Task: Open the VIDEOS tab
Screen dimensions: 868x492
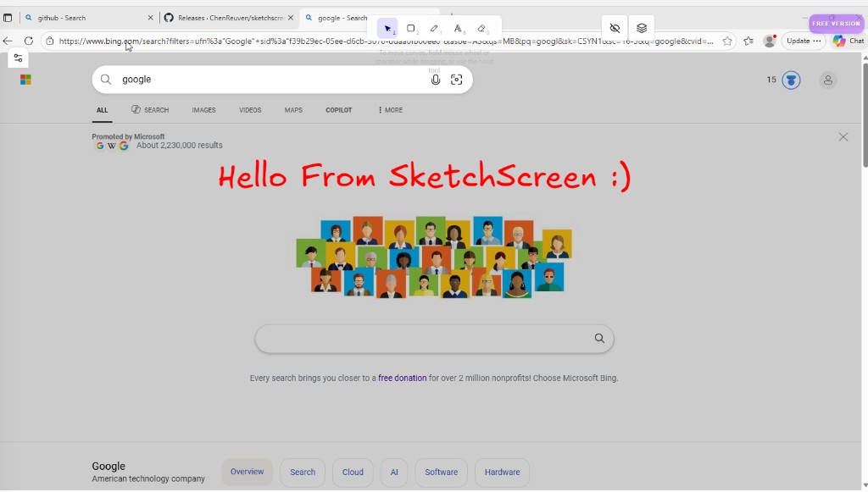Action: coord(250,110)
